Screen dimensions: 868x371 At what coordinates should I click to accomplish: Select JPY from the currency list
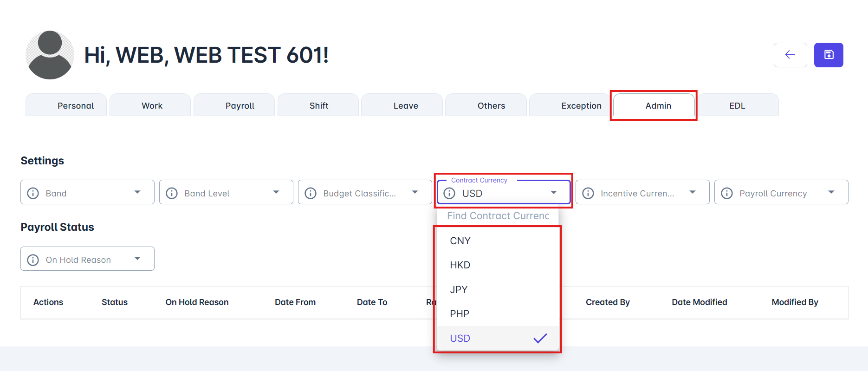click(x=459, y=290)
